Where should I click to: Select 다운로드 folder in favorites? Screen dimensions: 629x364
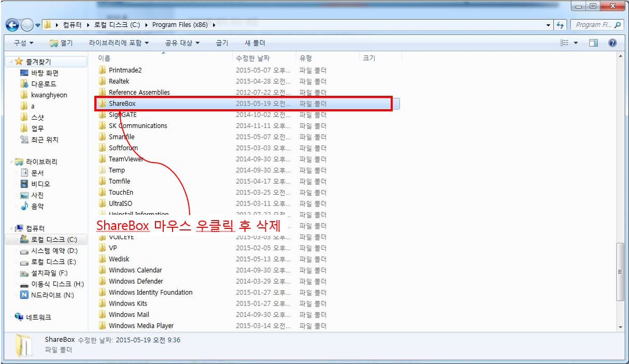[44, 84]
